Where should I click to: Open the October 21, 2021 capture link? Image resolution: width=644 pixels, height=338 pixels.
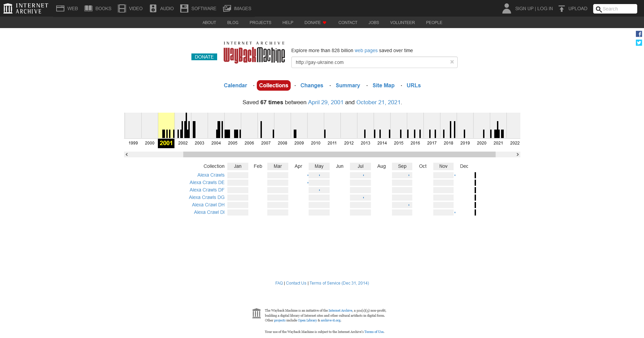click(x=378, y=102)
